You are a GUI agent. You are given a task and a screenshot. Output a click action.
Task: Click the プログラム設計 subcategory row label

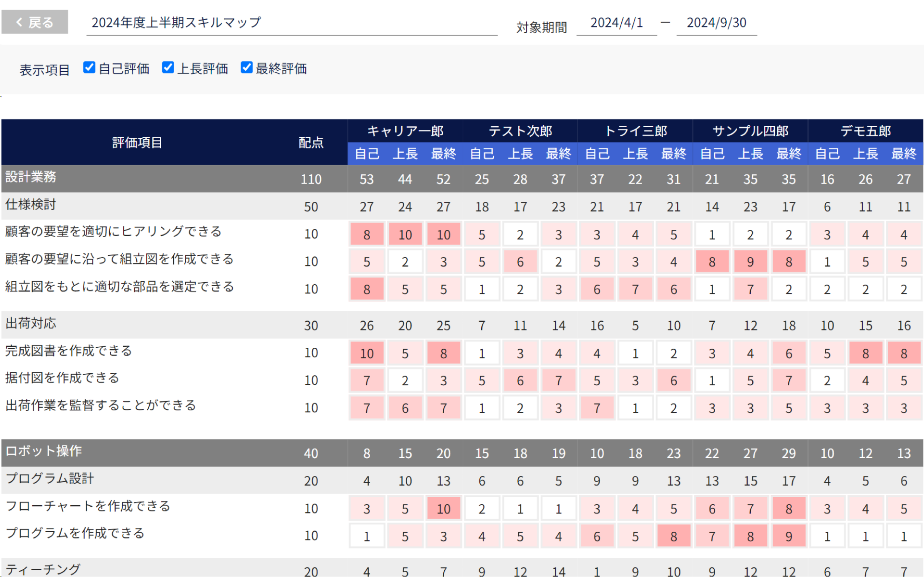click(50, 479)
